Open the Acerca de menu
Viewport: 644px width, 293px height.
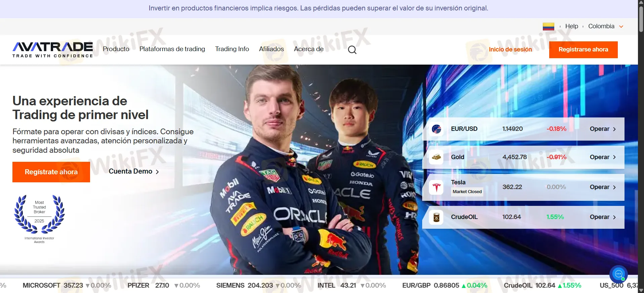tap(309, 49)
